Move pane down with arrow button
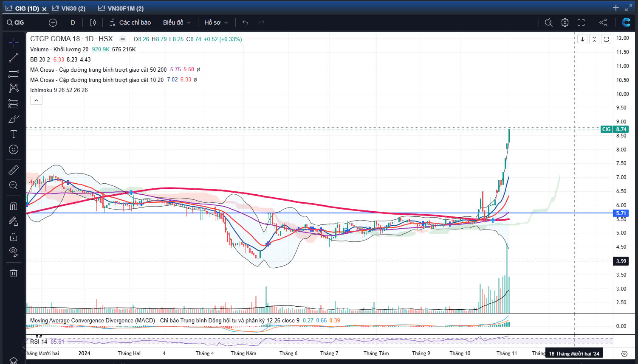Screen dimensions: 638x364 (582, 39)
